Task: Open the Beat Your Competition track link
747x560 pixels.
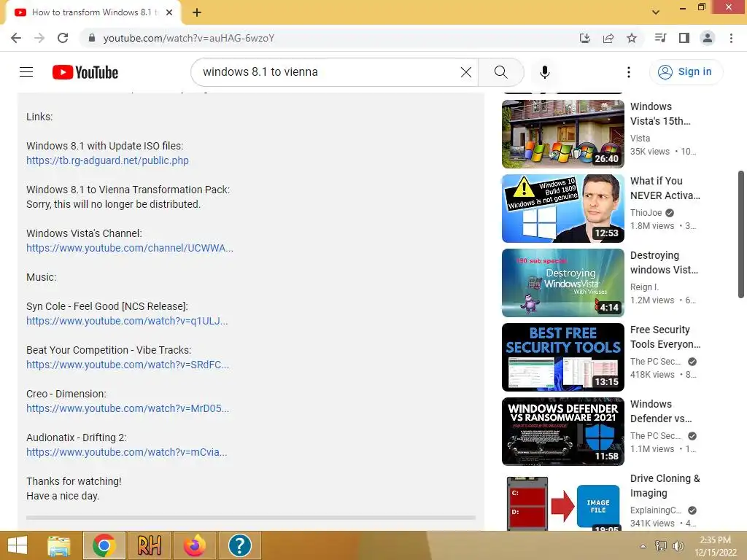Action: coord(128,365)
